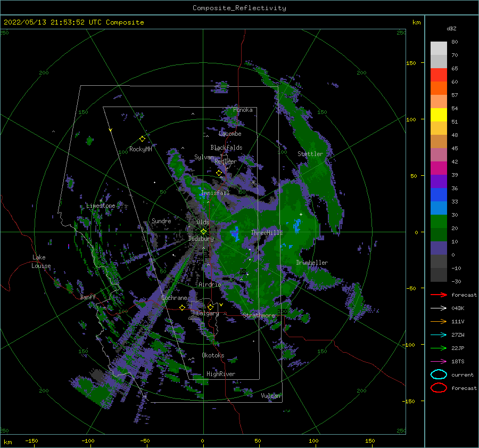Pick the yellow 51-54 dBZ color swatch
Image resolution: width=479 pixels, height=448 pixels.
pyautogui.click(x=439, y=115)
